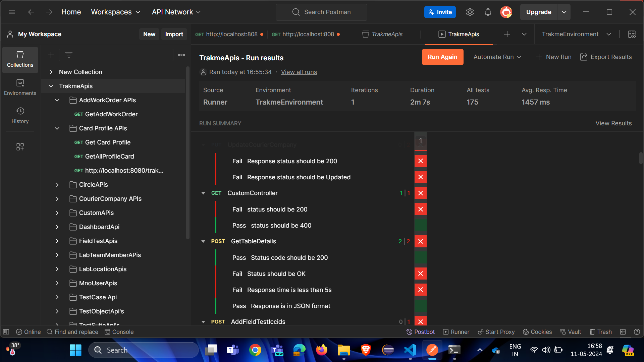
Task: Click the collections filter input field
Action: tap(116, 55)
